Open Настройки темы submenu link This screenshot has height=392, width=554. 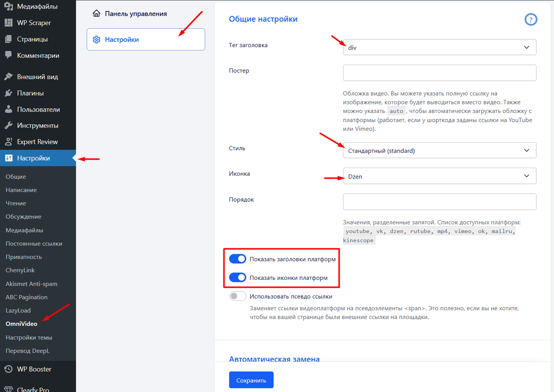point(29,337)
